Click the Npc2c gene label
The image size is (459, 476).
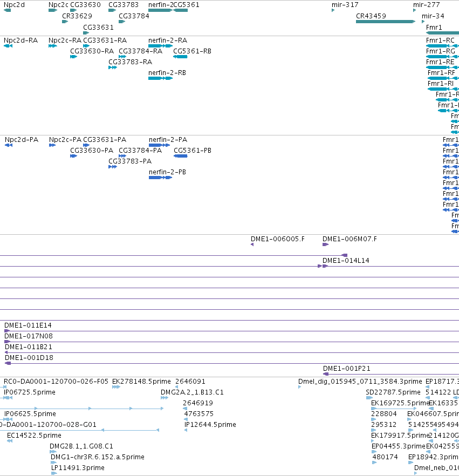58,5
